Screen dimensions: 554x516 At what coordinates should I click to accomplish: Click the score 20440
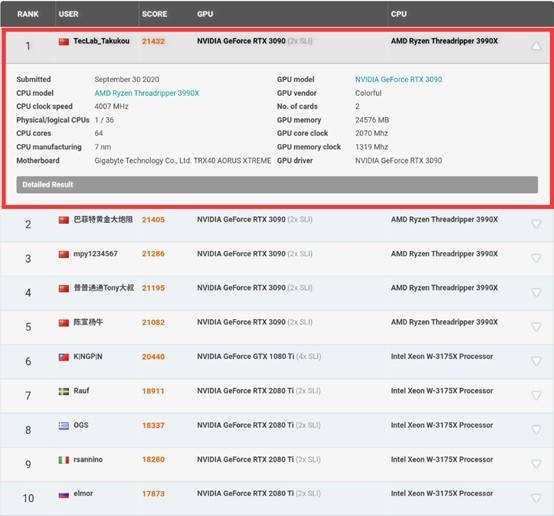(x=153, y=357)
